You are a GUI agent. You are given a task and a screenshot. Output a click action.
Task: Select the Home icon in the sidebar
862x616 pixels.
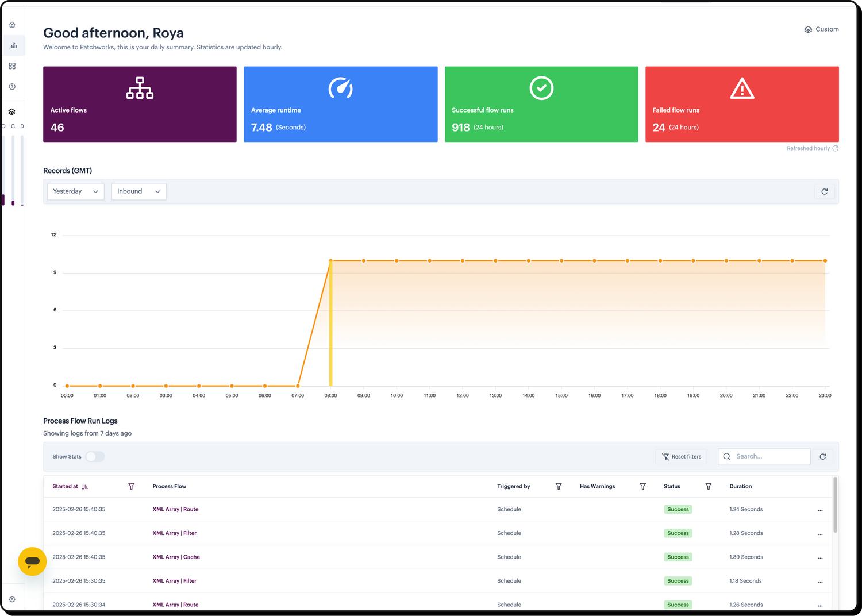click(12, 24)
